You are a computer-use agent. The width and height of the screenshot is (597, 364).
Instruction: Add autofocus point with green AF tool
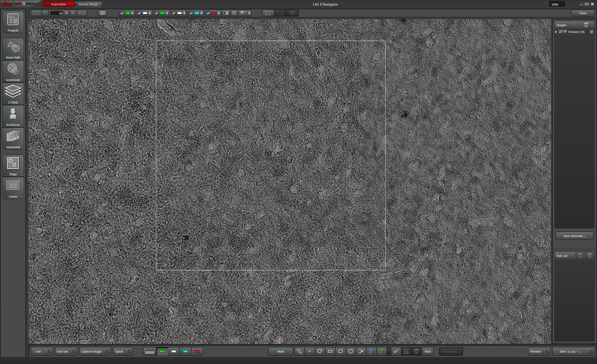coord(381,351)
